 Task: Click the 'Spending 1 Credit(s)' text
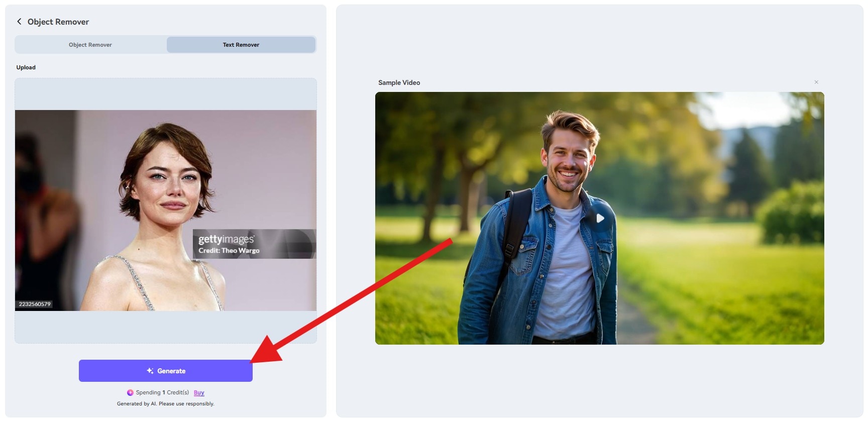coord(162,393)
